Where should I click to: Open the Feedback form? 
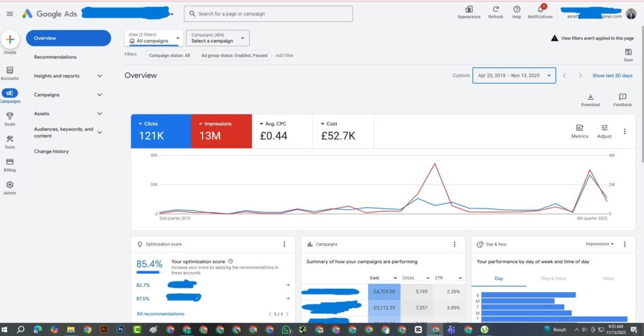point(623,100)
